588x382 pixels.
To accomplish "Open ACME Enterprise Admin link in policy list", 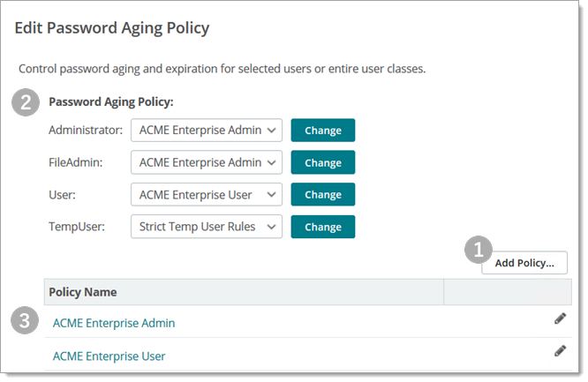I will 114,323.
